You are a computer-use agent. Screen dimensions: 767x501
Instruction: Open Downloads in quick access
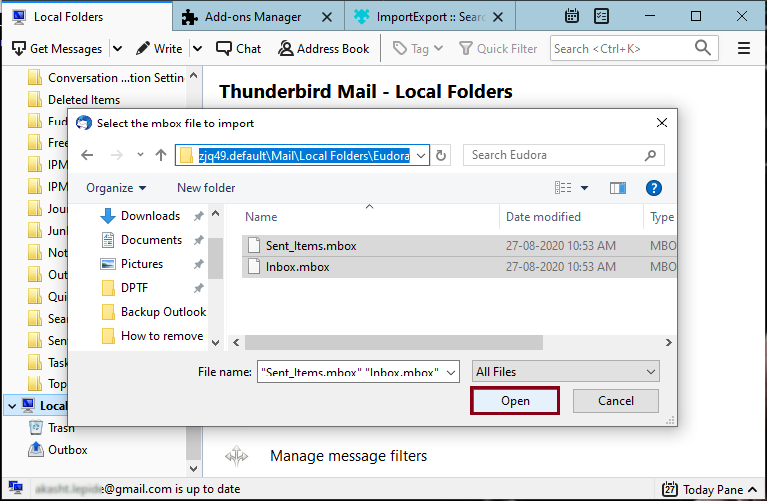[150, 216]
